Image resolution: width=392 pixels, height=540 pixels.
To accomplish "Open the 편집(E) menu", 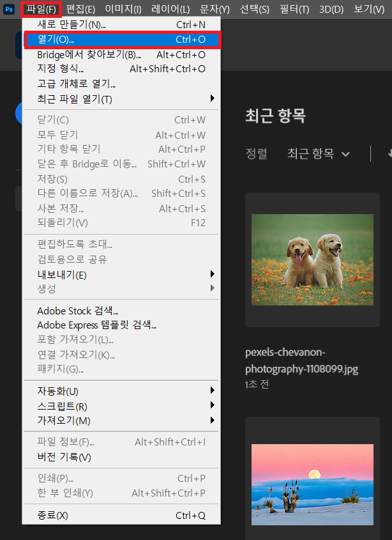I will (80, 10).
